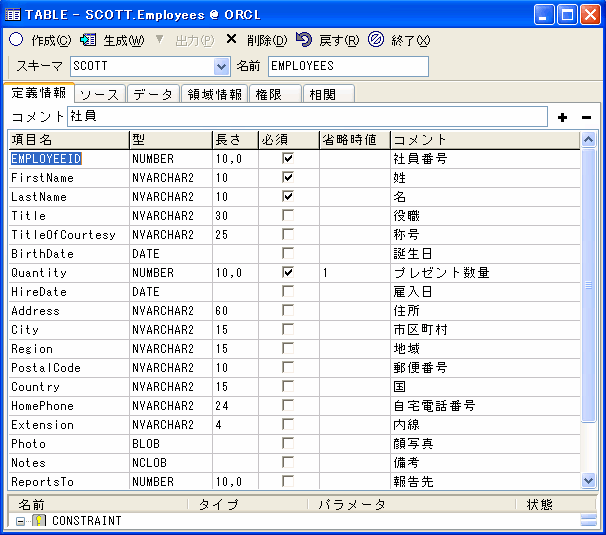Click the 戻す(R) revert icon

[303, 39]
